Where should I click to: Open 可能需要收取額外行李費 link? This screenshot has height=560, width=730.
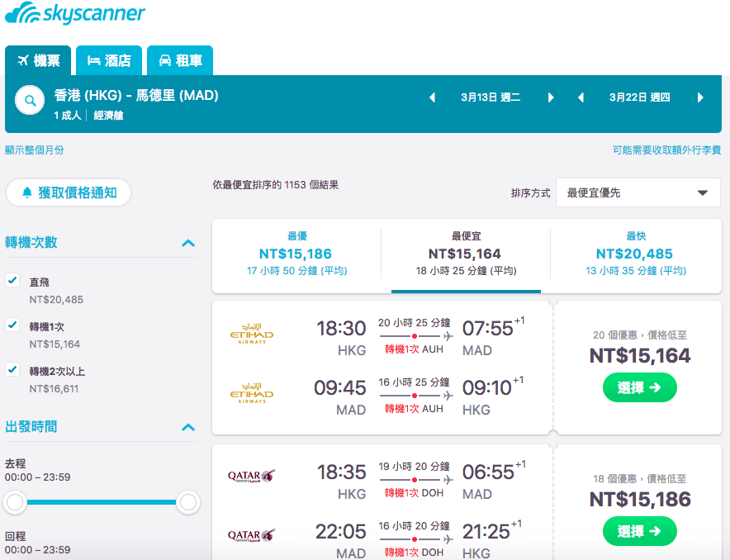pos(666,149)
